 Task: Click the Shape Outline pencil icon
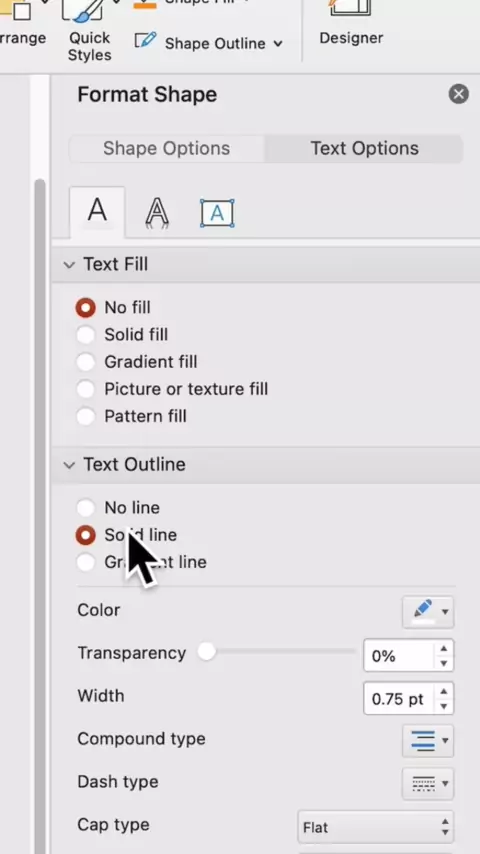pos(145,41)
